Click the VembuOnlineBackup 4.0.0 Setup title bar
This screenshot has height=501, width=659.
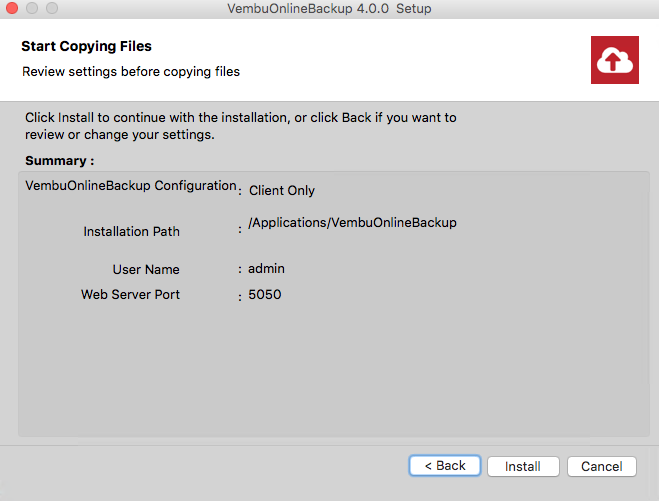tap(329, 8)
